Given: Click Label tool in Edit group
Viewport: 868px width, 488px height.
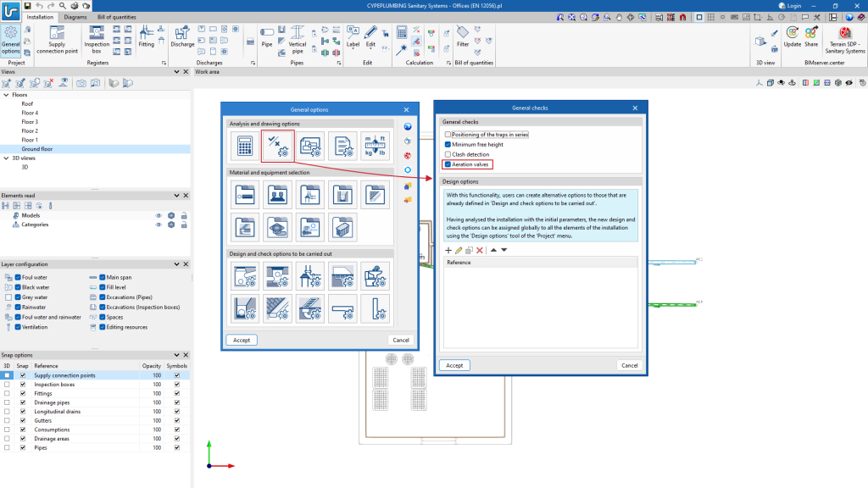Looking at the screenshot, I should coord(353,36).
